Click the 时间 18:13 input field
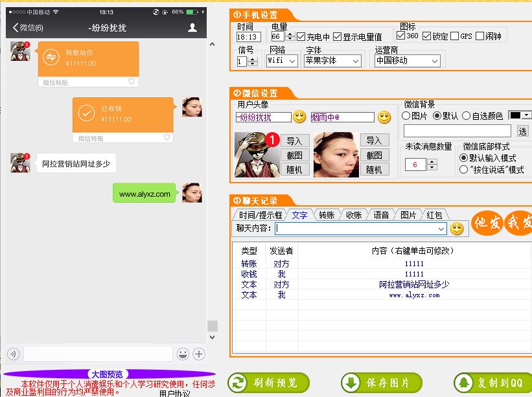This screenshot has height=397, width=532. coord(248,37)
